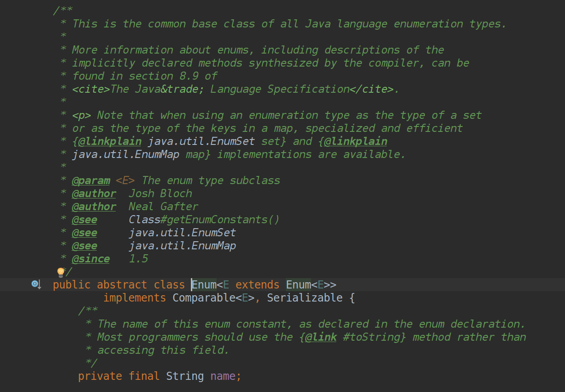
Task: Click the @author tag before Neal Gafter
Action: click(94, 207)
